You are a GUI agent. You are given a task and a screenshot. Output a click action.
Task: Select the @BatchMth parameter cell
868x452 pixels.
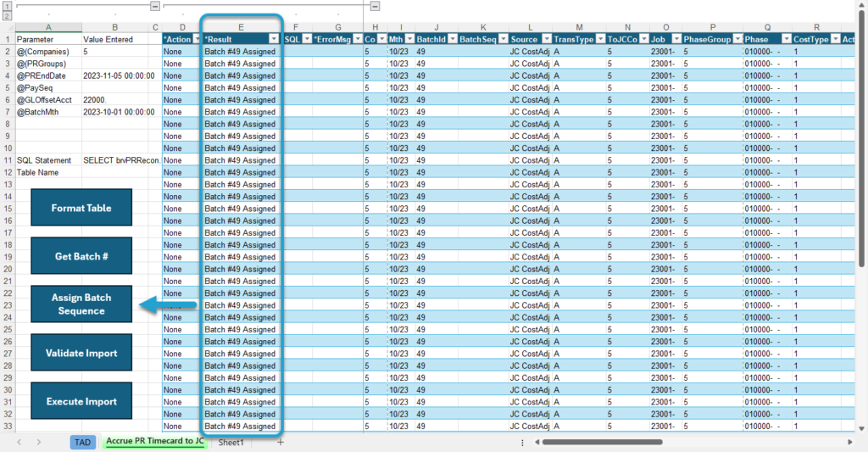pos(48,112)
